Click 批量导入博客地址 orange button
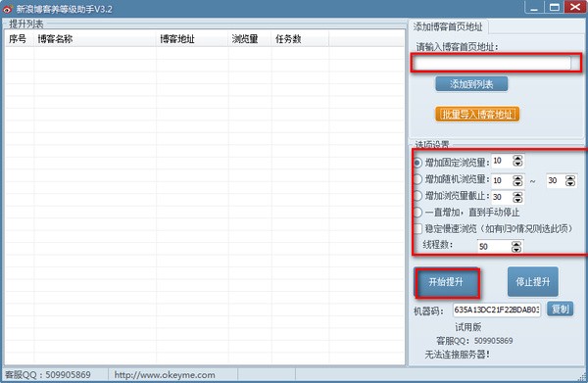 point(477,115)
